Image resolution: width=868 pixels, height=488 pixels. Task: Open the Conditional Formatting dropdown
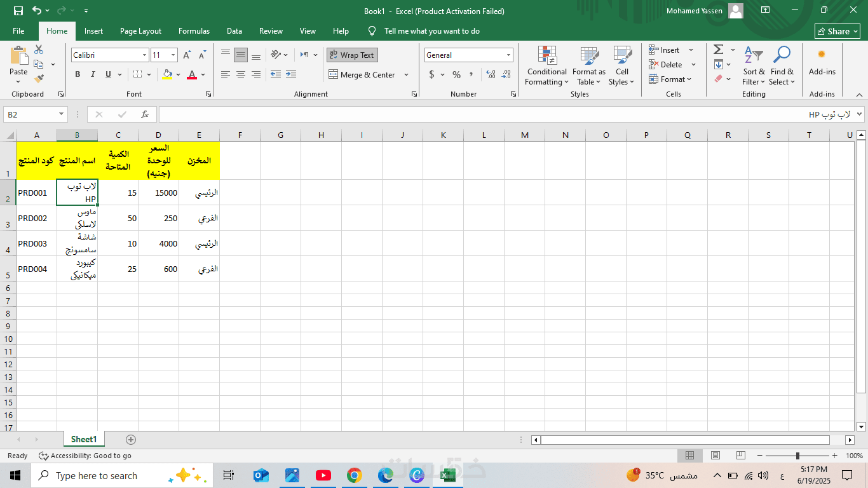(546, 65)
